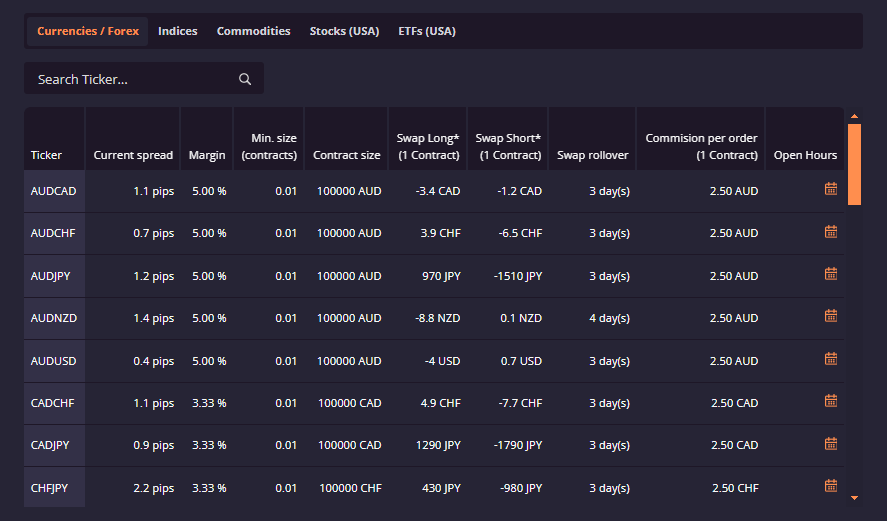Image resolution: width=887 pixels, height=521 pixels.
Task: Switch to the Indices tab
Action: coord(178,31)
